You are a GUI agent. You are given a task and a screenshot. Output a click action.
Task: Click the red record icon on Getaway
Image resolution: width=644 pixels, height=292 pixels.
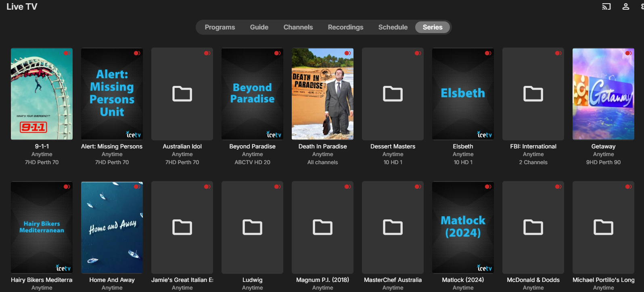pyautogui.click(x=628, y=53)
